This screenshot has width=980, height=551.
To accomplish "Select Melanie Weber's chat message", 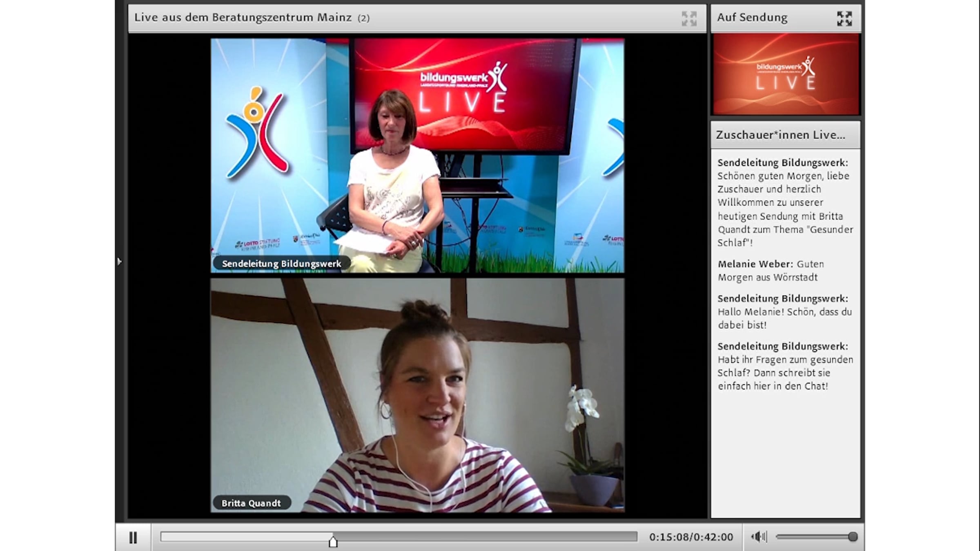I will coord(771,271).
